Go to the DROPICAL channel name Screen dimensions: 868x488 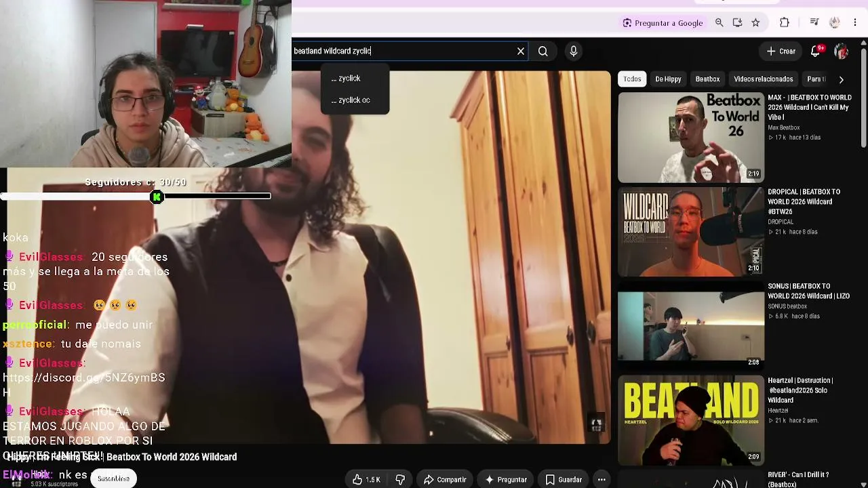781,222
